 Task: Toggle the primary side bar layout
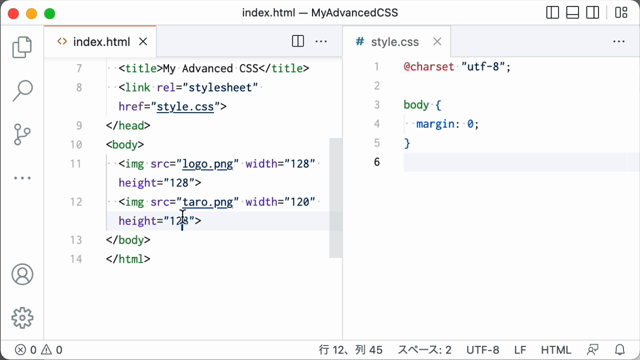(x=552, y=13)
